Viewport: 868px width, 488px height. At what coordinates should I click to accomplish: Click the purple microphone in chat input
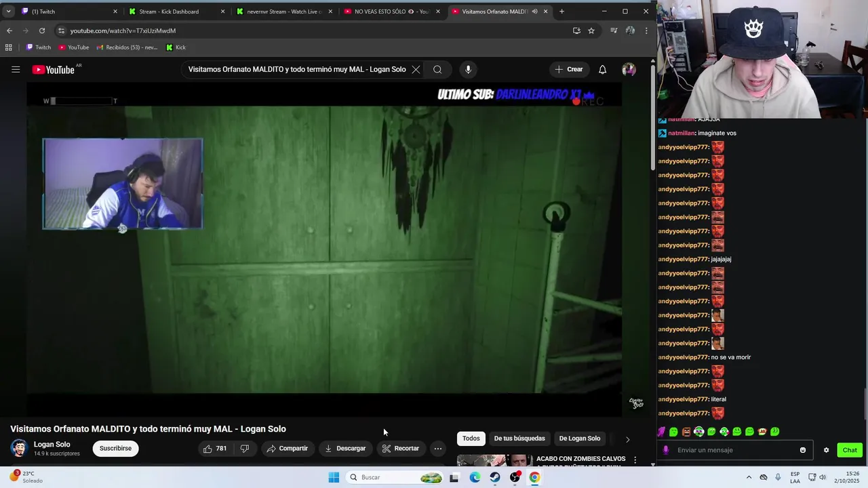pos(666,450)
